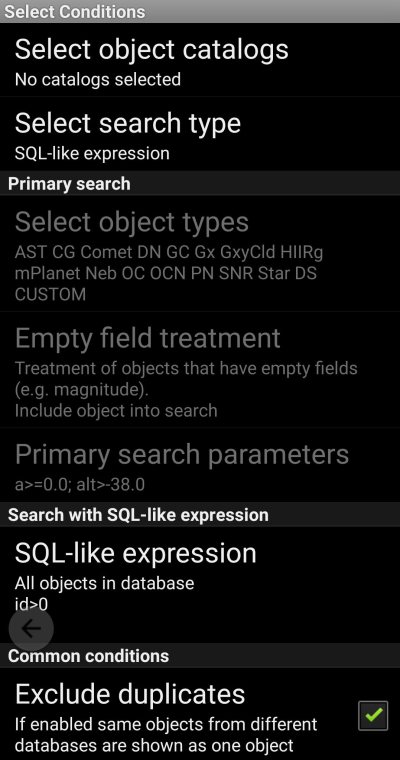Tap the object types abbreviation list
Screen dimensions: 400x760
click(x=169, y=273)
